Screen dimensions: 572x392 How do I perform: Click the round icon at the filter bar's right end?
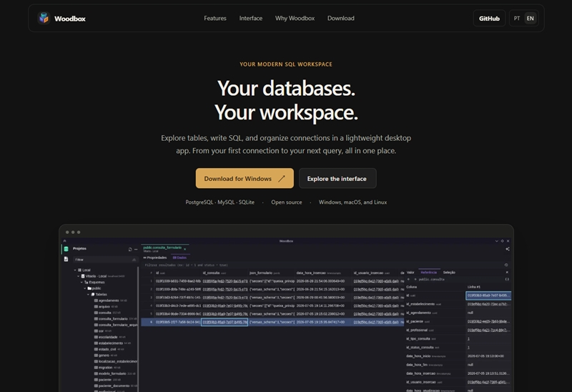coord(506,265)
